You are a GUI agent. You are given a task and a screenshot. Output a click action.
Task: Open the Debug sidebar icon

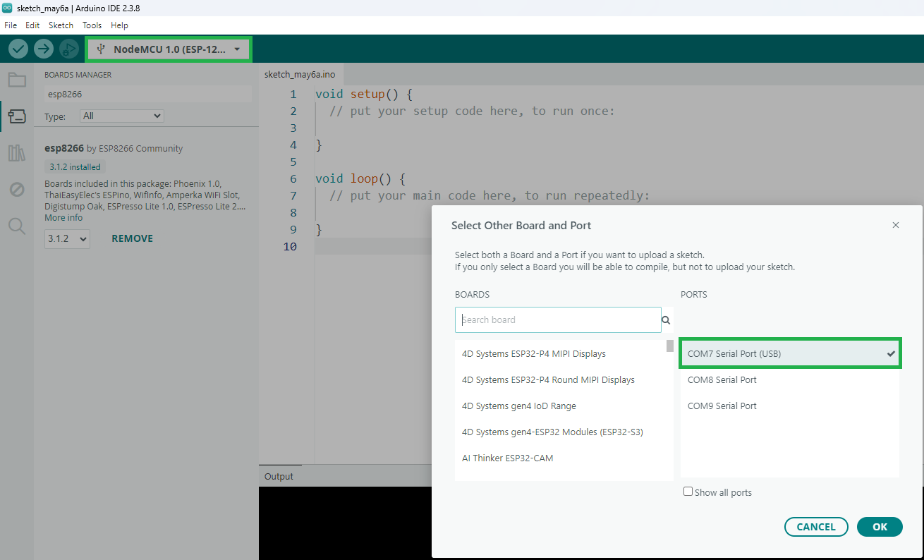[x=17, y=190]
